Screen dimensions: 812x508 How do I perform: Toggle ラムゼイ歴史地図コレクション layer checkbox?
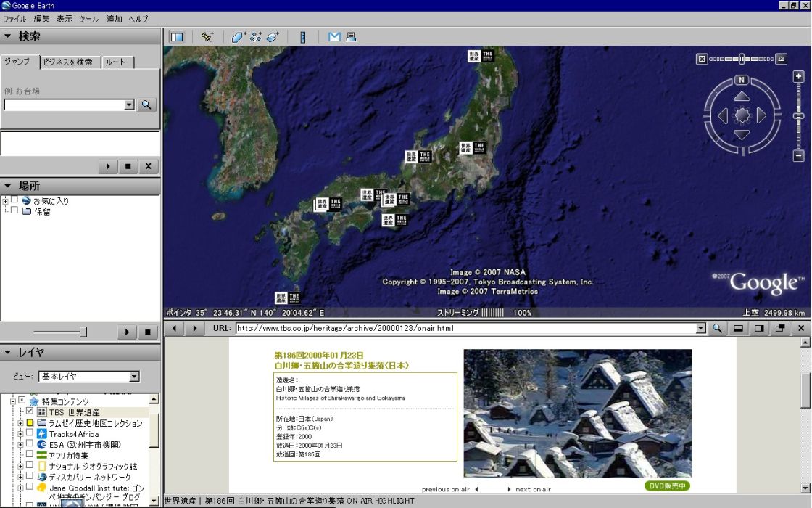click(30, 422)
